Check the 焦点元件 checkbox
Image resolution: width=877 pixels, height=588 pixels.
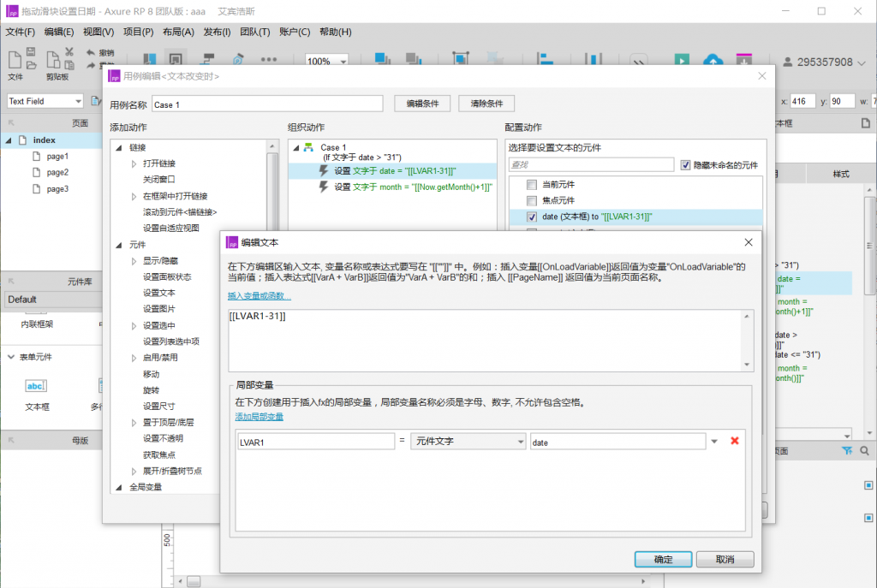tap(532, 200)
